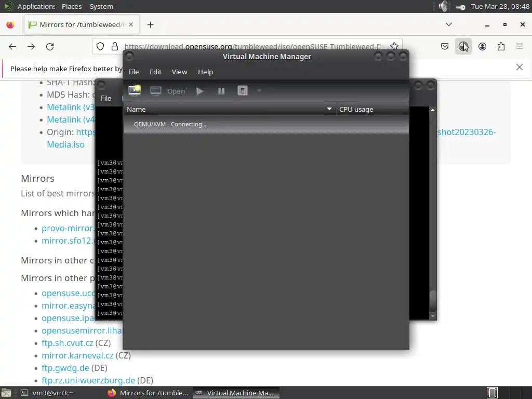Click the Run (play) VM button
This screenshot has height=399, width=532.
[x=200, y=91]
